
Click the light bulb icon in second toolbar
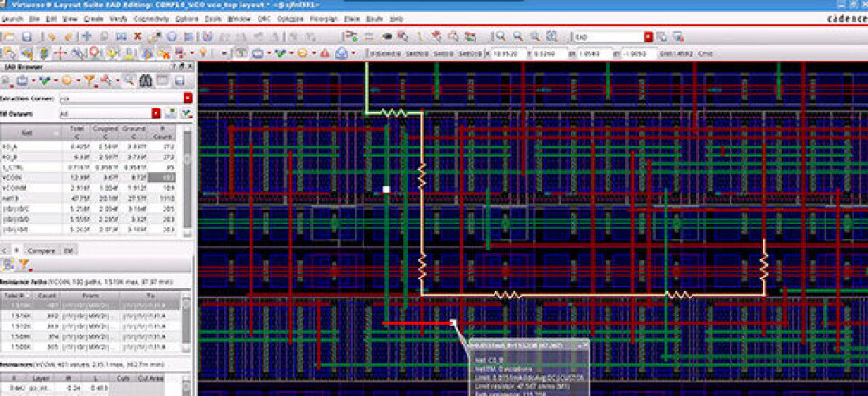[203, 53]
